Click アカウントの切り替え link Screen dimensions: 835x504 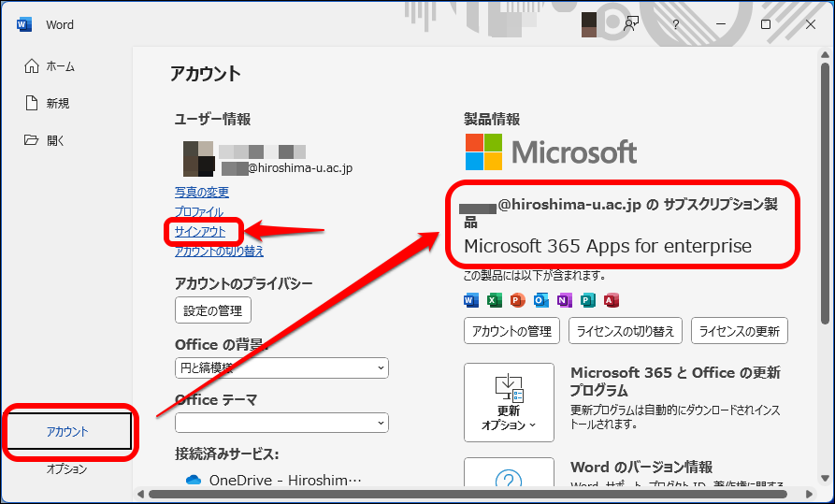click(220, 251)
